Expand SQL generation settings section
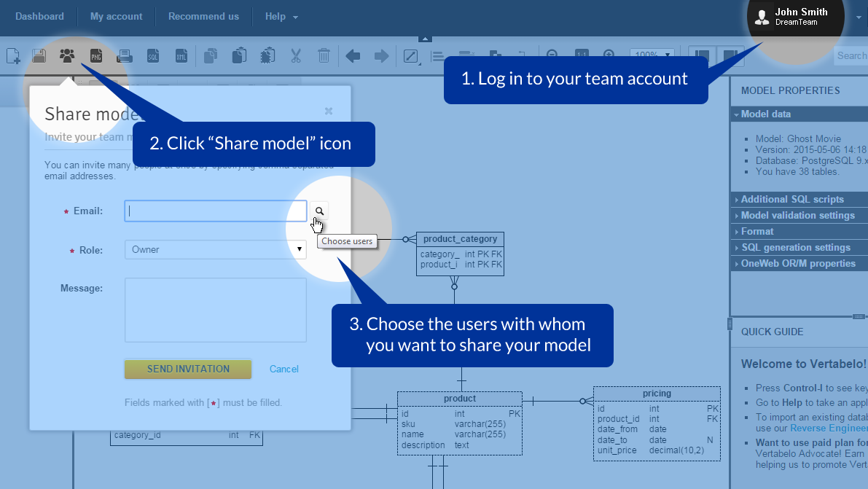Viewport: 868px width, 489px height. (x=799, y=248)
